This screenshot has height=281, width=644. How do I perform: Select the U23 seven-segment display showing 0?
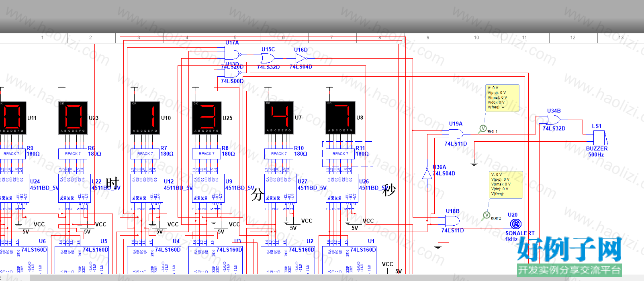(x=73, y=118)
